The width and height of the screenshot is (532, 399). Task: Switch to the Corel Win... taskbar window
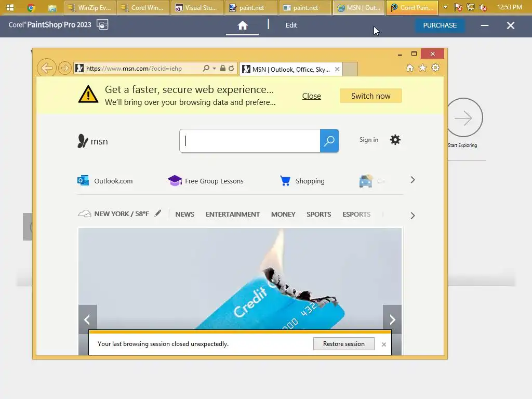click(143, 7)
